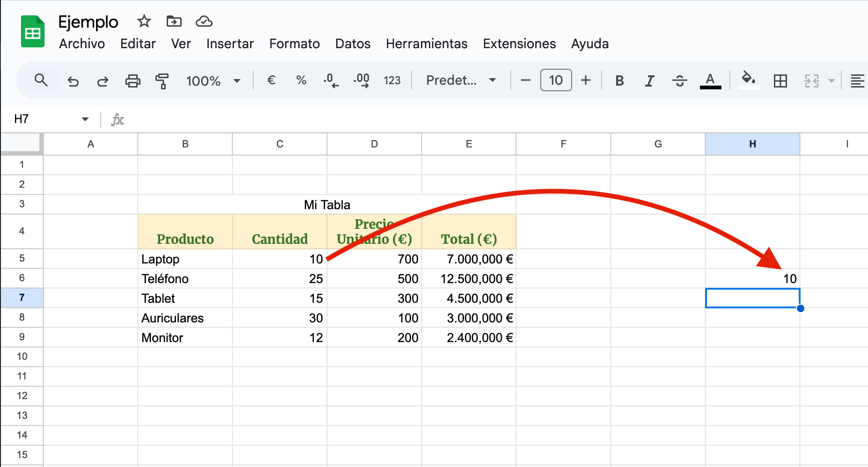Open the borders grid tool
This screenshot has width=868, height=467.
tap(780, 81)
